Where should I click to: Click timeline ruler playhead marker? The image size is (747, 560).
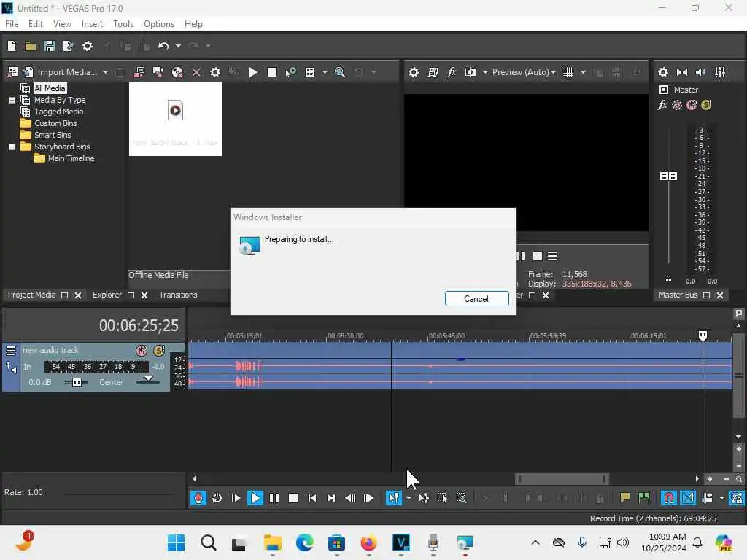coord(703,335)
